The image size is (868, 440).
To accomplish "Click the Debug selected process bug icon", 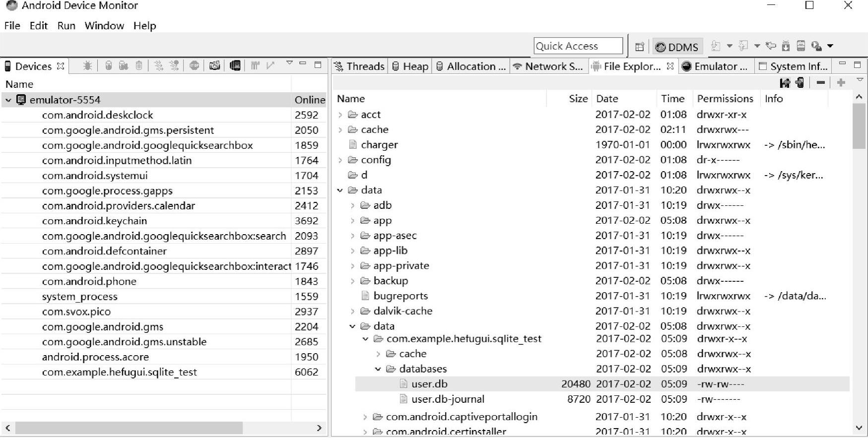I will coord(87,66).
